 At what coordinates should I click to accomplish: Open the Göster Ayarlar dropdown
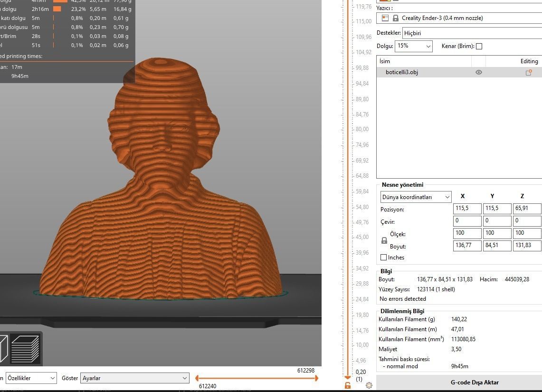tap(135, 378)
